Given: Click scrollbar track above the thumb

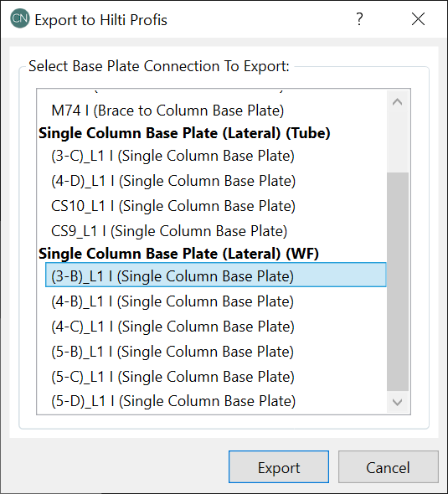Looking at the screenshot, I should tap(398, 142).
